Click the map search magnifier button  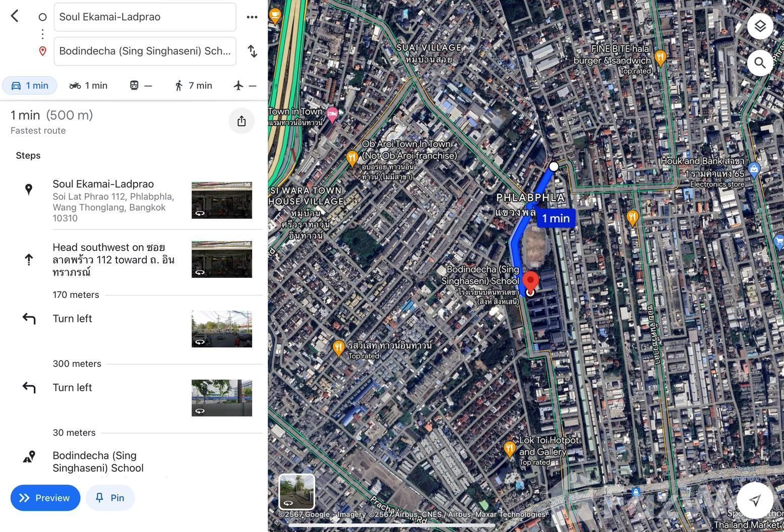click(x=760, y=63)
